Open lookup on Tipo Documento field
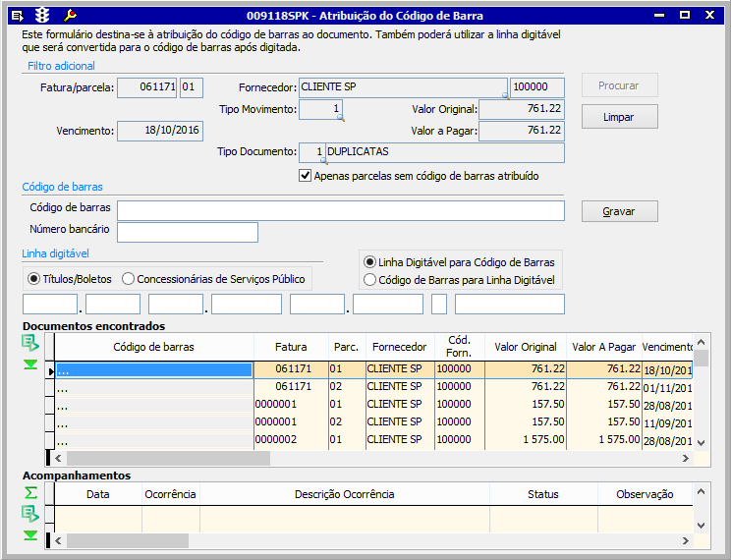This screenshot has height=560, width=731. (322, 159)
